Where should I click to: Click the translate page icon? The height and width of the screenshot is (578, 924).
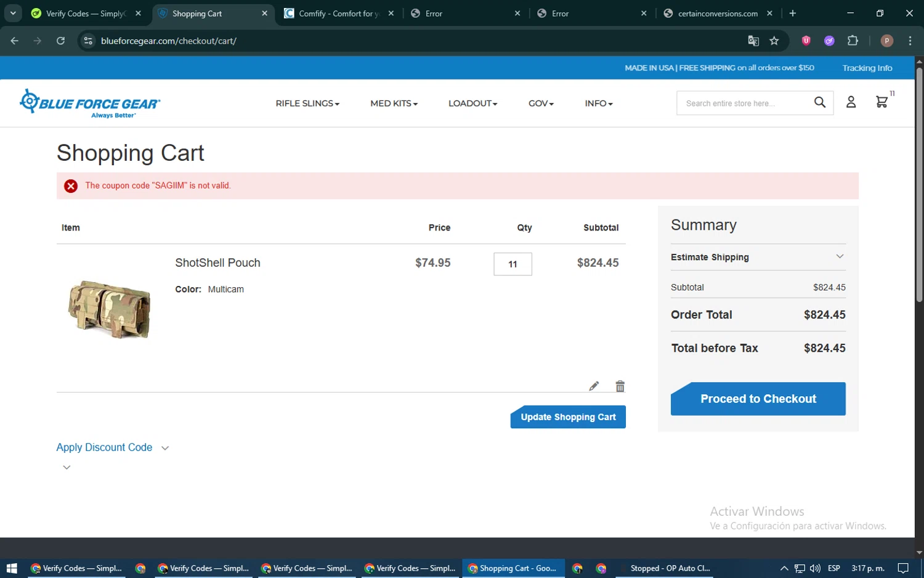tap(753, 41)
